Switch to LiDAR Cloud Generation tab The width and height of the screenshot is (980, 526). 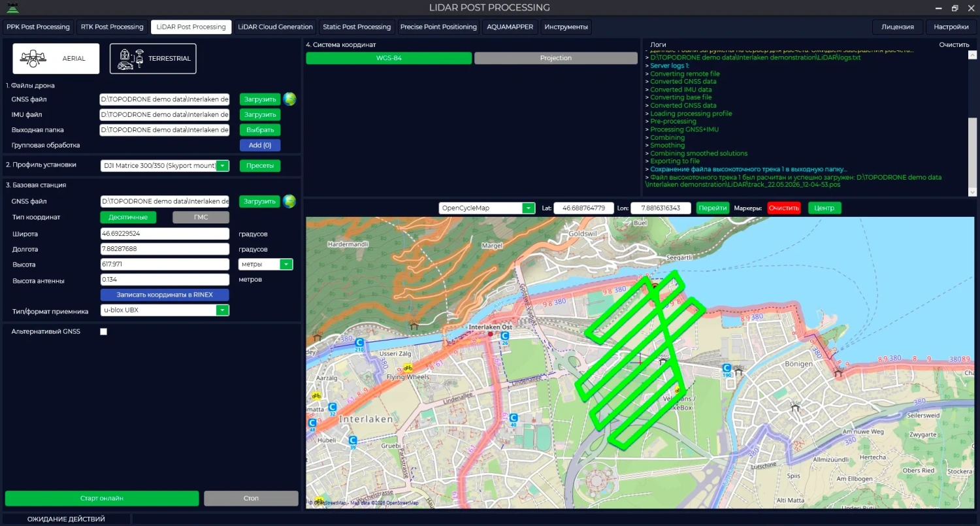pyautogui.click(x=275, y=27)
